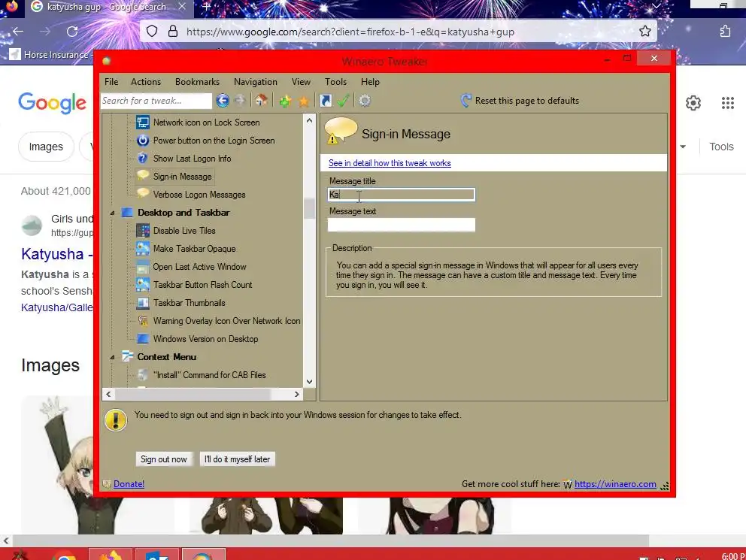Click I'll do it myself later button
The image size is (746, 560).
point(238,459)
